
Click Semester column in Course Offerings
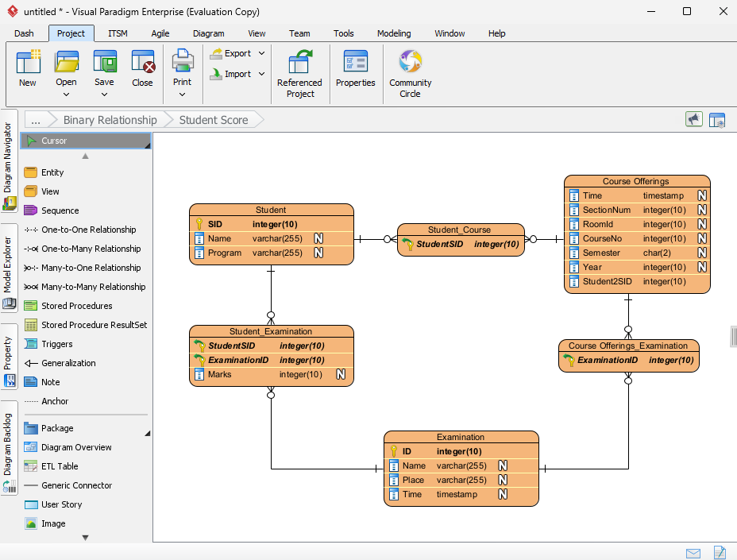pyautogui.click(x=637, y=253)
